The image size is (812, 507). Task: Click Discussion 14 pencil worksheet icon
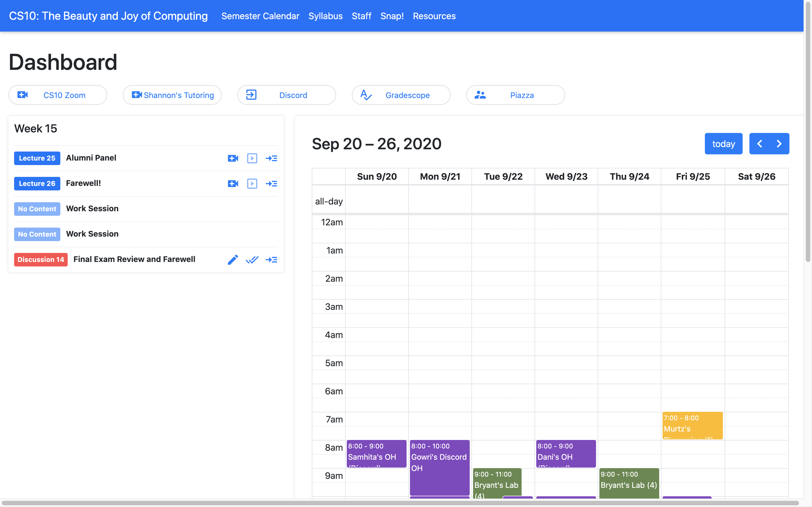233,259
